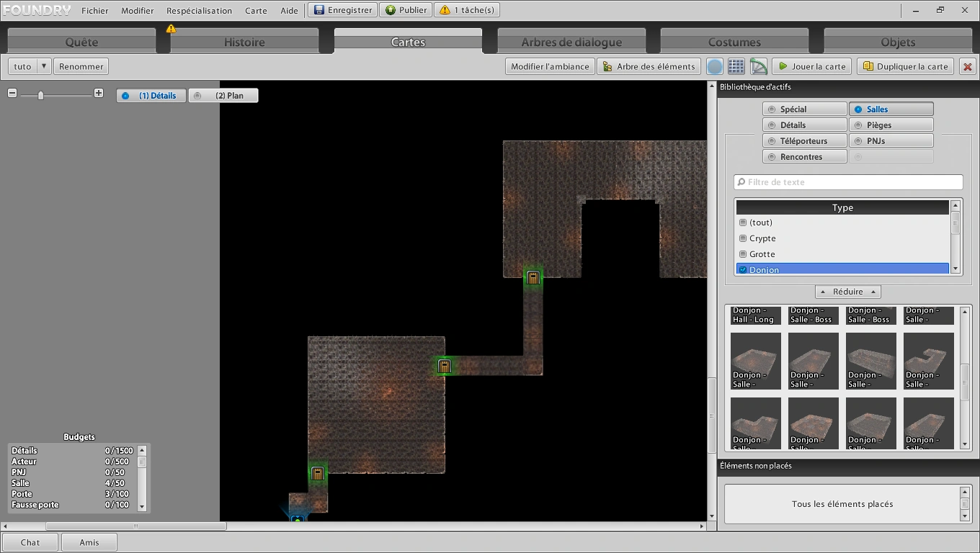Click the Jouer la carte button
Image resolution: width=980 pixels, height=553 pixels.
(x=811, y=66)
